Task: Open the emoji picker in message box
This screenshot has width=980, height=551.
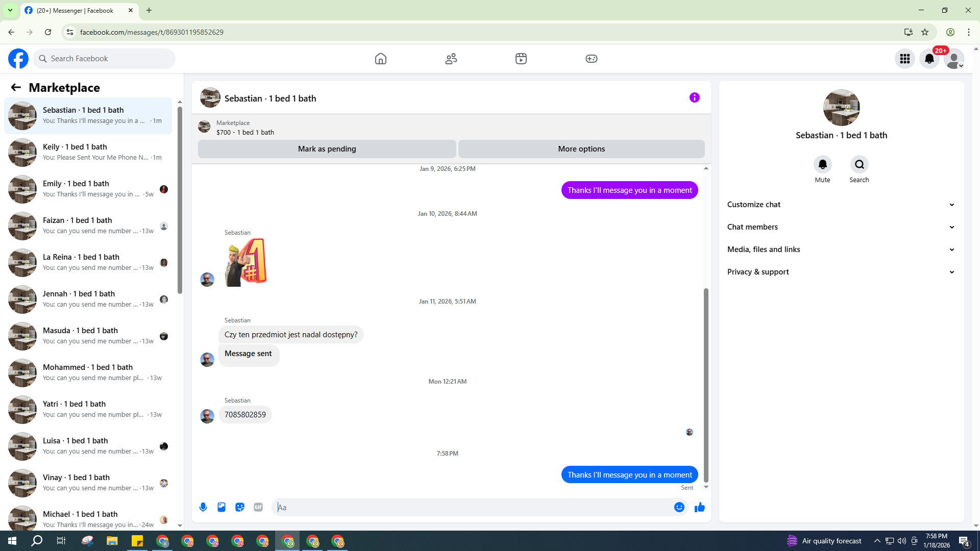Action: click(x=679, y=507)
